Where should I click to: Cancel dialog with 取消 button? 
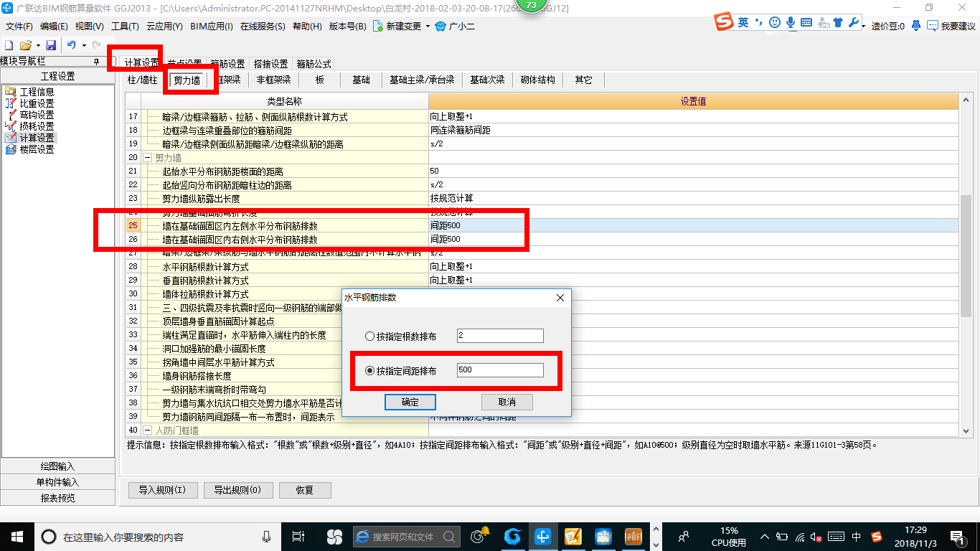507,402
